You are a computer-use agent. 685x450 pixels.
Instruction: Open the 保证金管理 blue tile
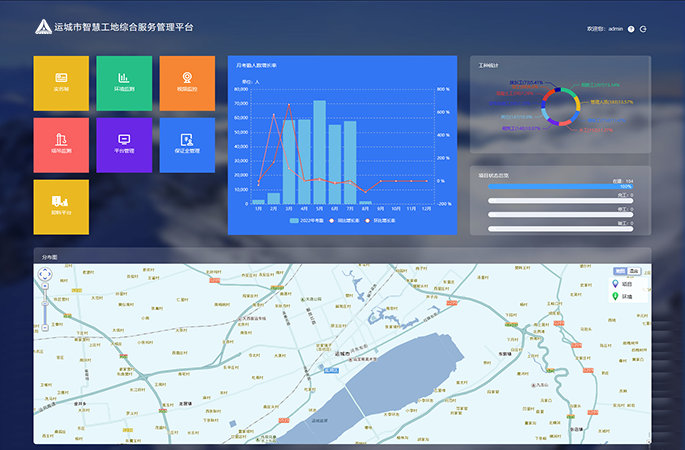pyautogui.click(x=187, y=145)
